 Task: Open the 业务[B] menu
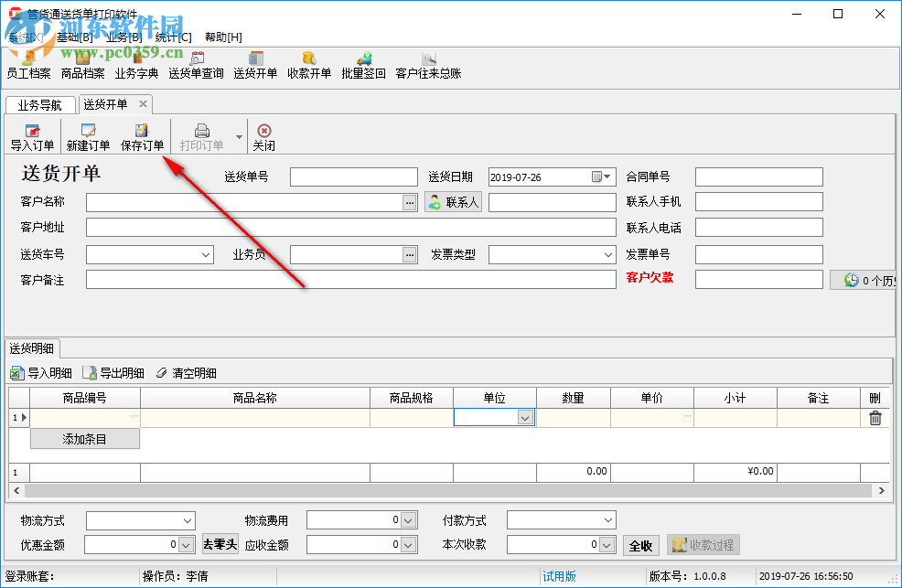pos(124,37)
